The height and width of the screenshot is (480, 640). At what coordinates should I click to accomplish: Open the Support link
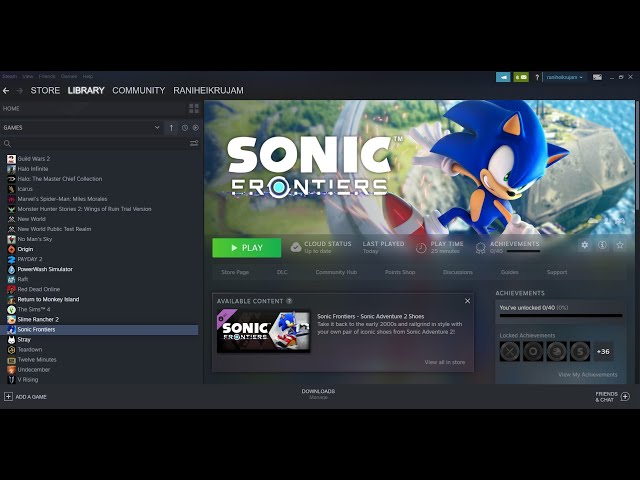click(557, 272)
